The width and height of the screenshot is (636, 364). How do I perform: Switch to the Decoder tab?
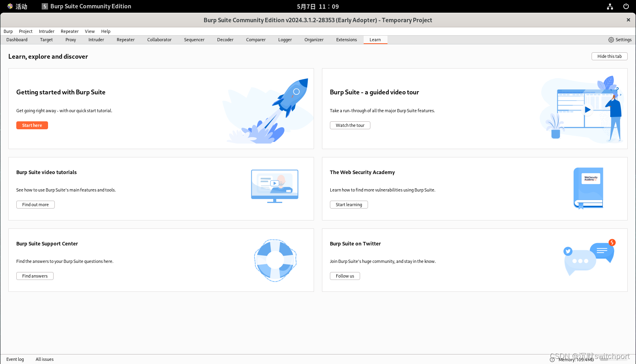[225, 40]
